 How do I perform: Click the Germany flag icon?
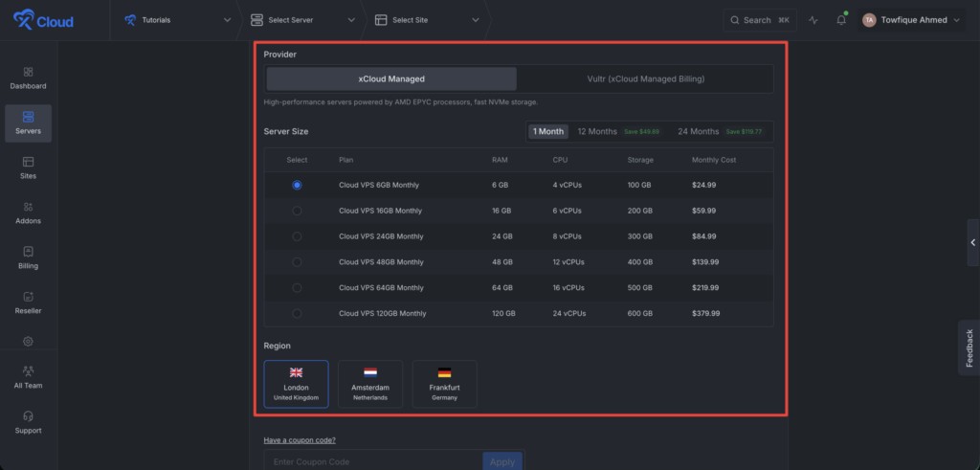point(444,372)
